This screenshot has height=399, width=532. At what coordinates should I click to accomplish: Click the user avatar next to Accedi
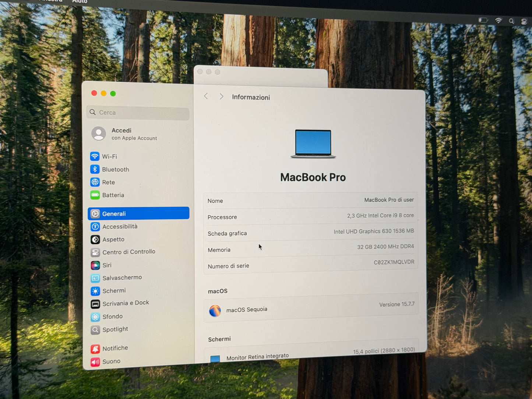click(x=99, y=134)
